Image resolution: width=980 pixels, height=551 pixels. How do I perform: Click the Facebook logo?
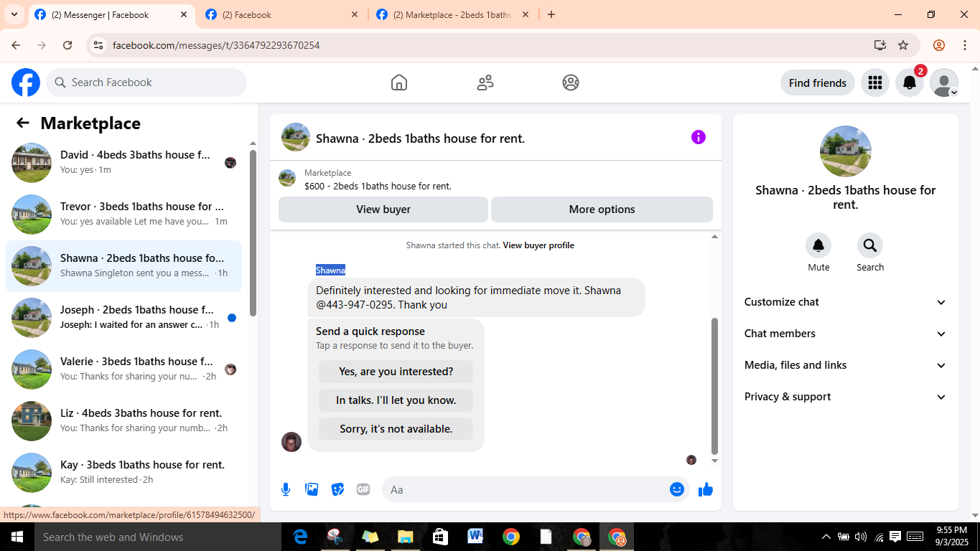(26, 83)
